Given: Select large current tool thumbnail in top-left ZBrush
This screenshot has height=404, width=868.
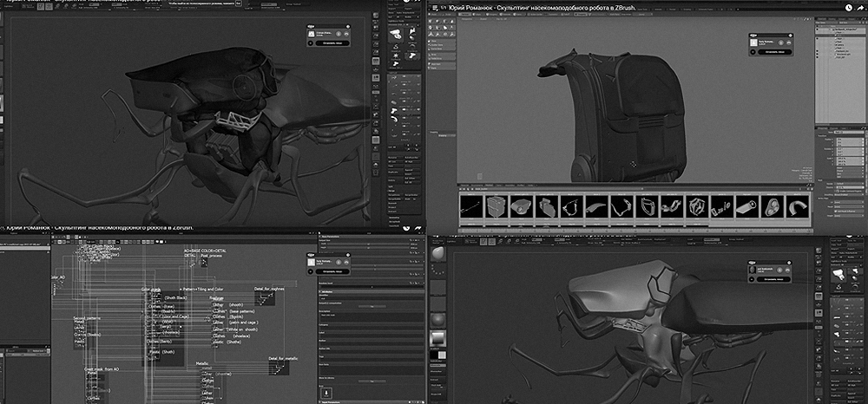Looking at the screenshot, I should pyautogui.click(x=395, y=35).
